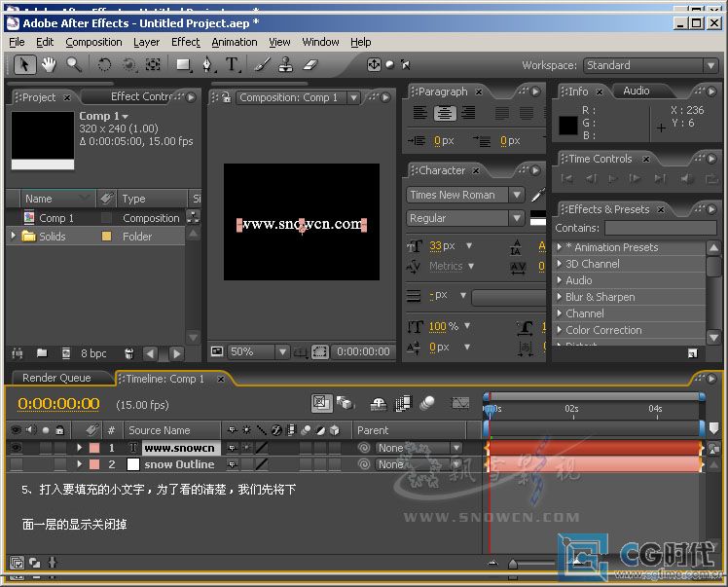Image resolution: width=728 pixels, height=587 pixels.
Task: Select the Rotation tool
Action: click(104, 64)
